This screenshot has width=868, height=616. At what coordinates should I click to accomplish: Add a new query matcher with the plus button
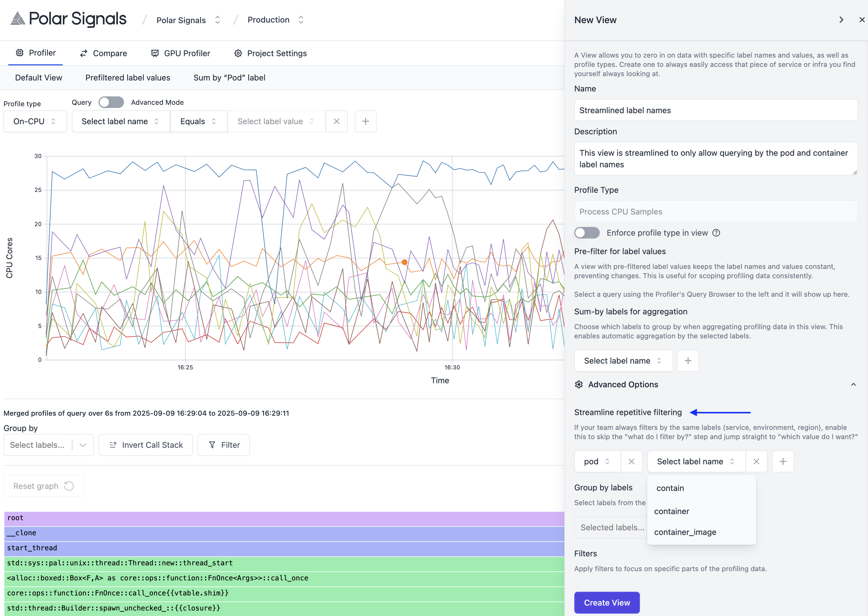point(365,121)
